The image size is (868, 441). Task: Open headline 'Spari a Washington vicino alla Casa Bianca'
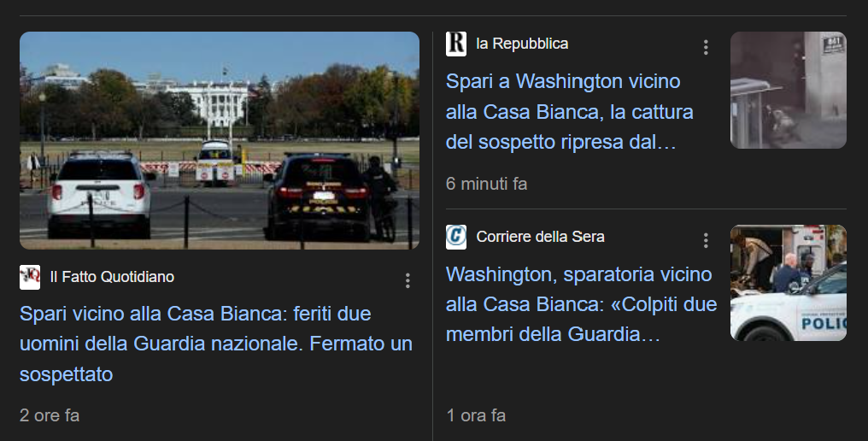click(x=570, y=112)
